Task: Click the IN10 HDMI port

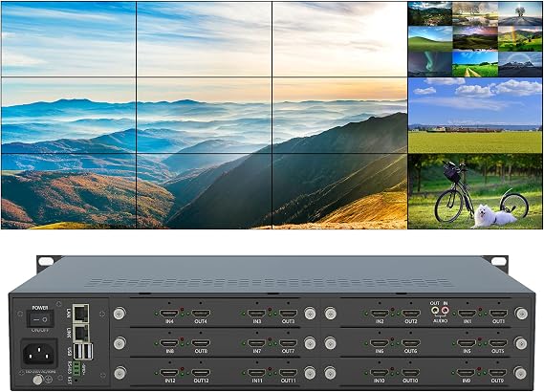Action: (x=379, y=373)
